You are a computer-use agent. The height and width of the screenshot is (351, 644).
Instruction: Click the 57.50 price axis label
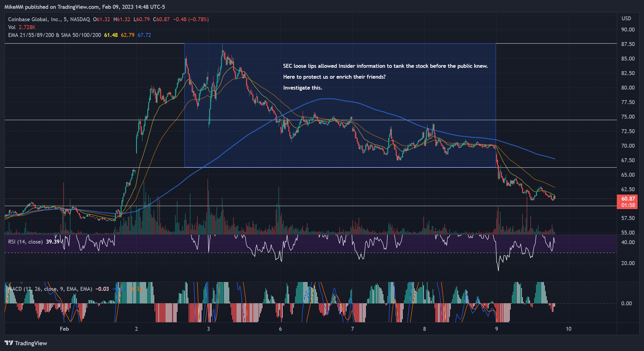tap(628, 218)
